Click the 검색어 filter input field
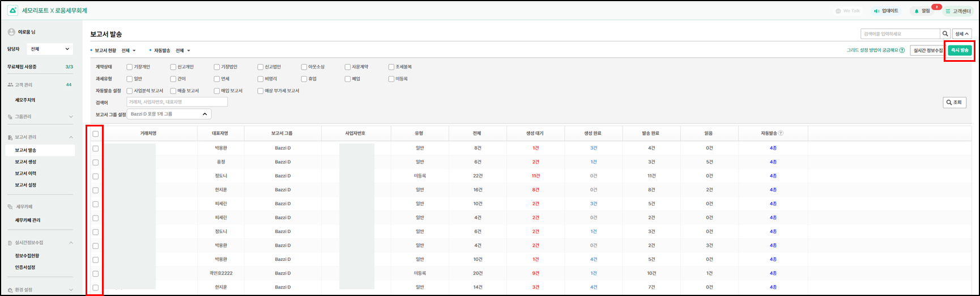980x296 pixels. (177, 102)
